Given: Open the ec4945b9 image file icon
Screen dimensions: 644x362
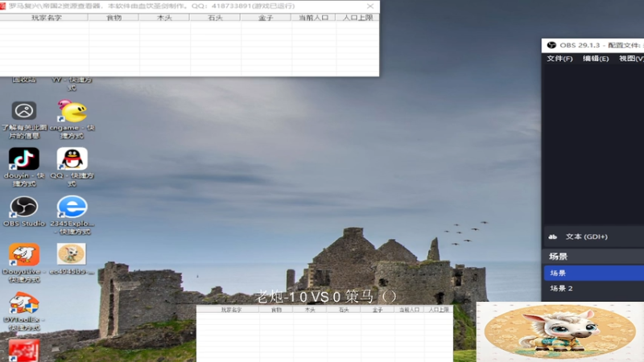Looking at the screenshot, I should click(72, 254).
